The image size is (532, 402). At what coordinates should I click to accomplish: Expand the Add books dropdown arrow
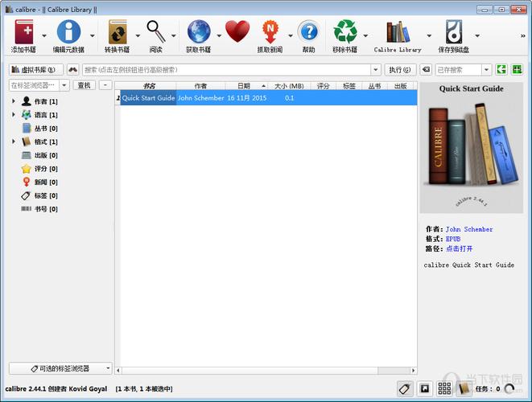[44, 35]
